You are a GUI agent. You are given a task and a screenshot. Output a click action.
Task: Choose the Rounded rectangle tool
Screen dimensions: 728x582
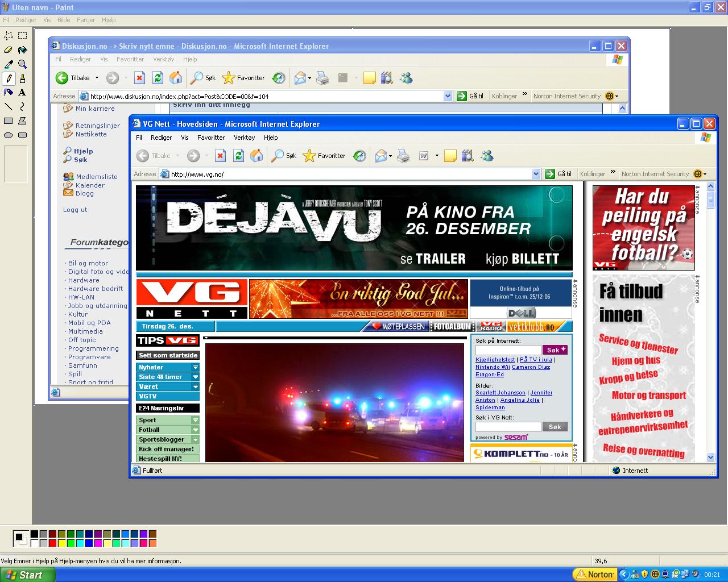click(22, 135)
